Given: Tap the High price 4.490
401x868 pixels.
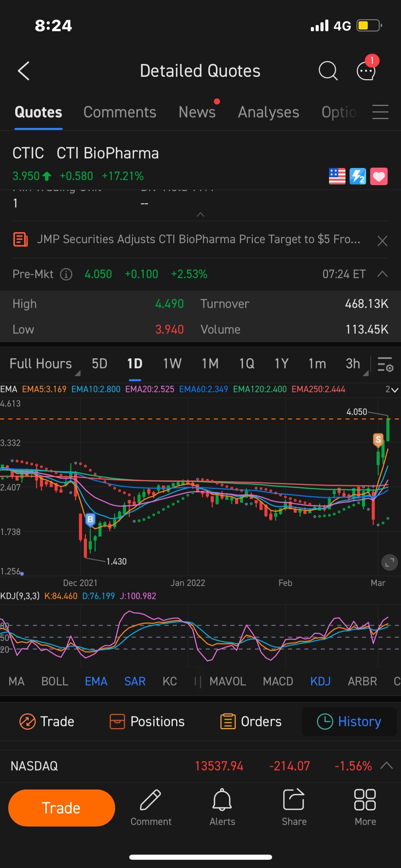Looking at the screenshot, I should click(169, 304).
